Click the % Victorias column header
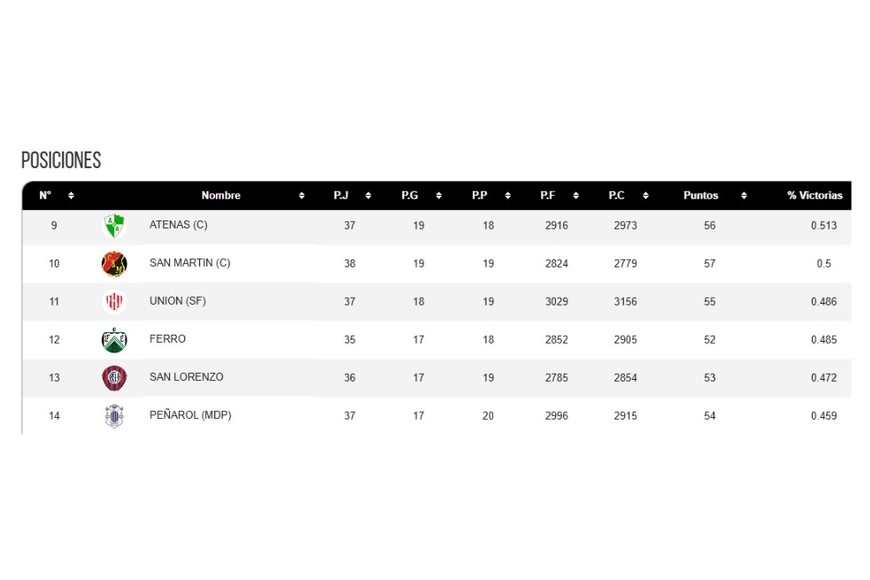The height and width of the screenshot is (580, 870). pyautogui.click(x=814, y=196)
